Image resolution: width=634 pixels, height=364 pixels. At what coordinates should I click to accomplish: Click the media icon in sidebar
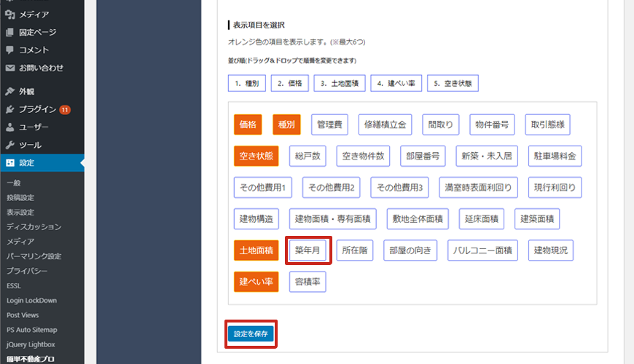(10, 14)
